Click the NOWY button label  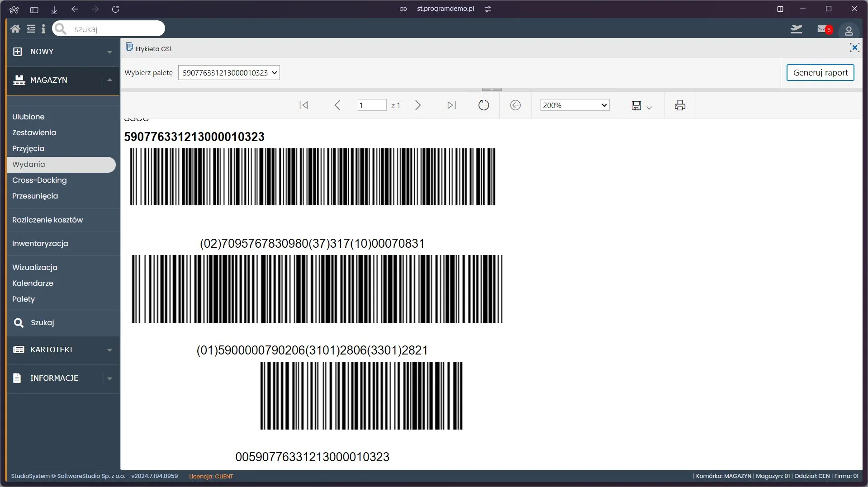[42, 52]
